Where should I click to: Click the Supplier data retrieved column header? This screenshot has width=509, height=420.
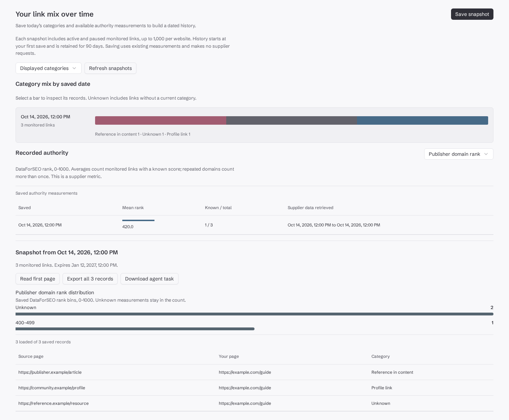tap(310, 208)
